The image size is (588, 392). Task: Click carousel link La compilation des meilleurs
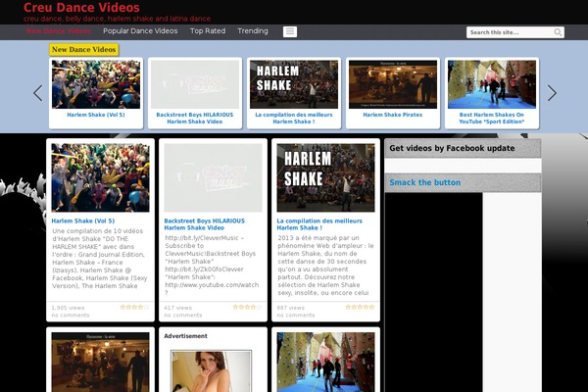[x=294, y=119]
